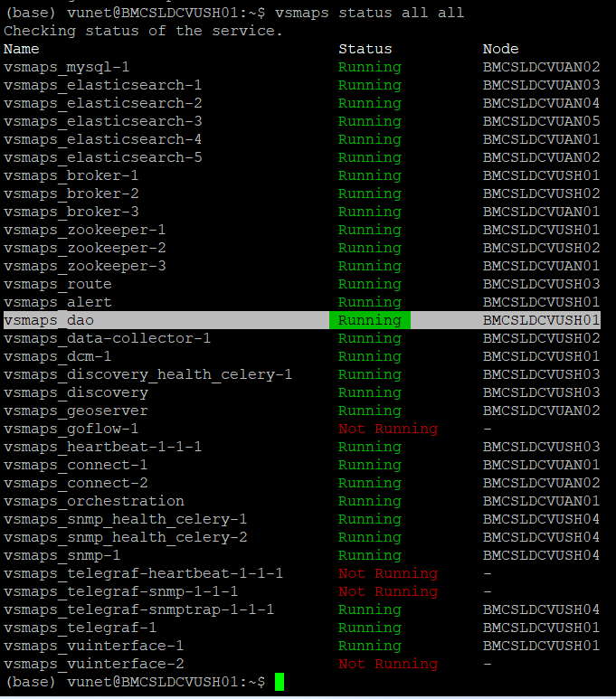Select the vsmaps_mysql-1 service name

coord(66,67)
